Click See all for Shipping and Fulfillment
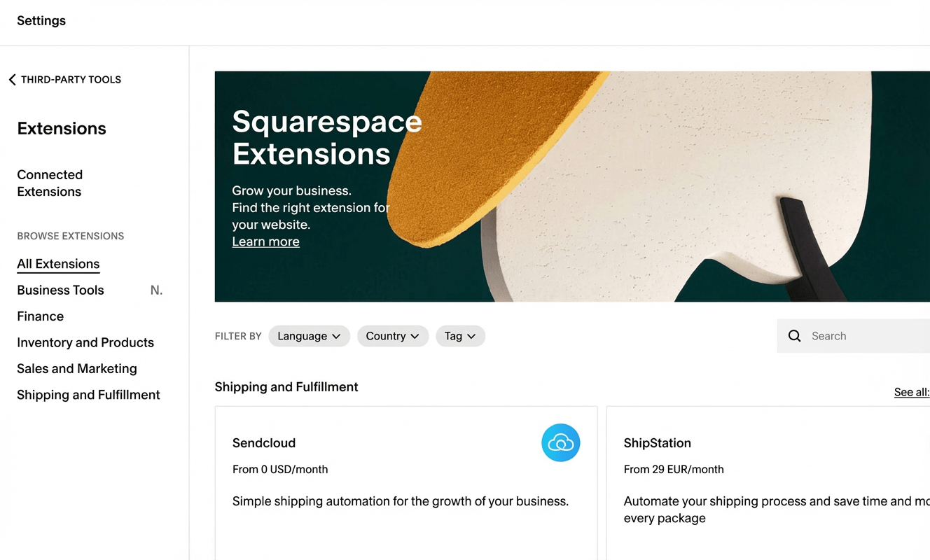This screenshot has height=560, width=930. click(x=911, y=392)
